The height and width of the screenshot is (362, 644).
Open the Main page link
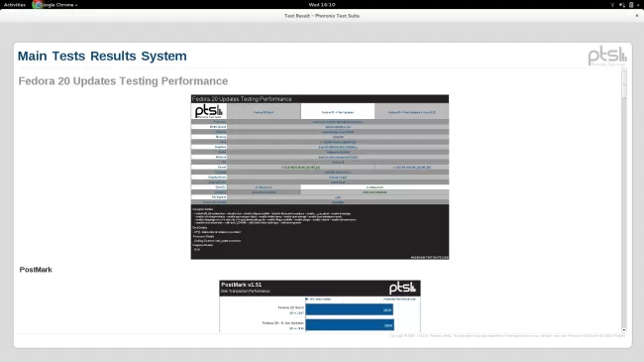pos(32,56)
